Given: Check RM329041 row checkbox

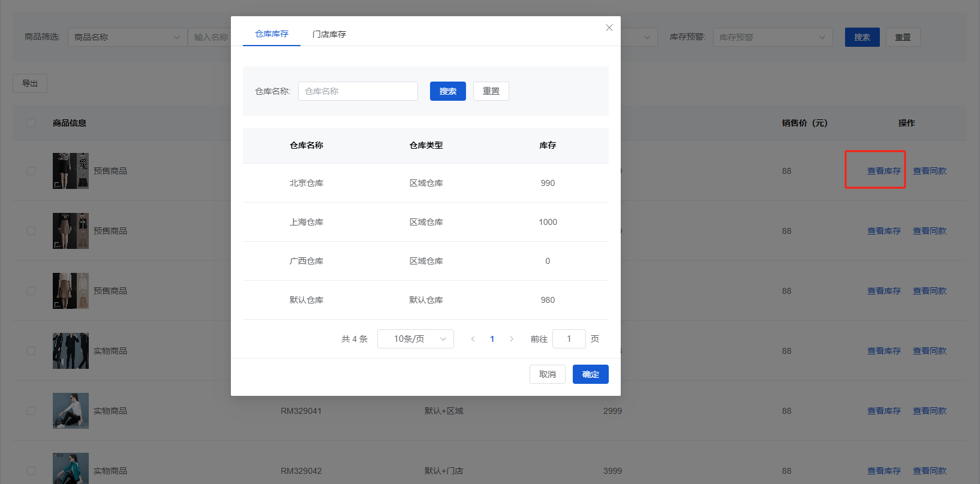Looking at the screenshot, I should coord(31,411).
